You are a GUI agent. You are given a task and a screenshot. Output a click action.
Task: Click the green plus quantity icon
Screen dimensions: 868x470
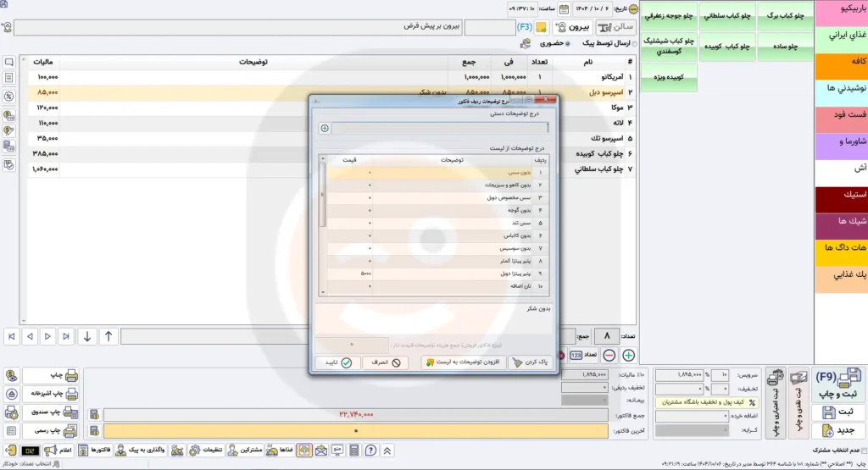point(628,356)
